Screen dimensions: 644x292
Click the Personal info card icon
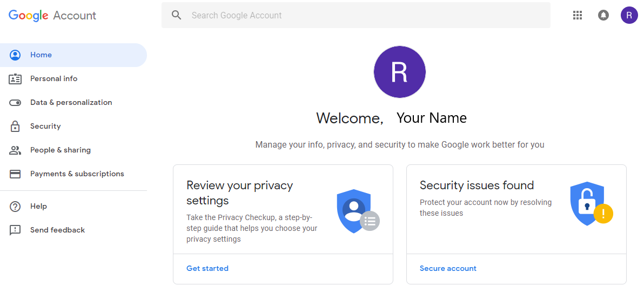coord(15,79)
